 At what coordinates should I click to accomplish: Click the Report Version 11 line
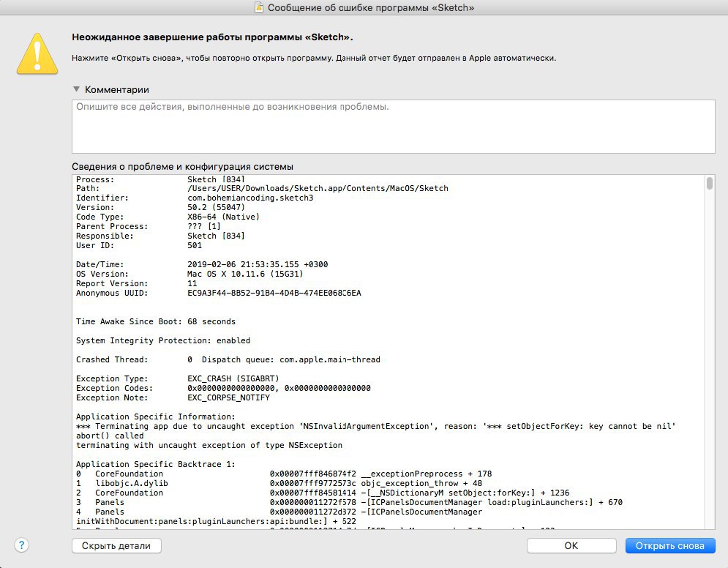click(137, 283)
